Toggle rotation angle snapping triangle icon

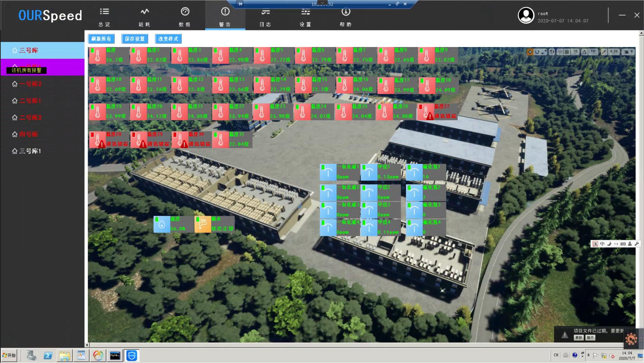point(584,52)
